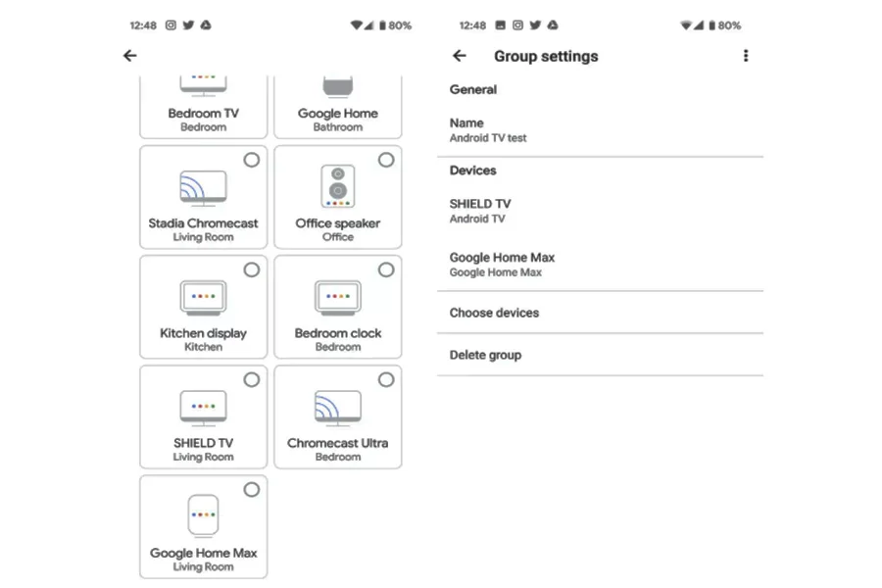The image size is (882, 588).
Task: Select the Office speaker radio button
Action: pyautogui.click(x=386, y=160)
